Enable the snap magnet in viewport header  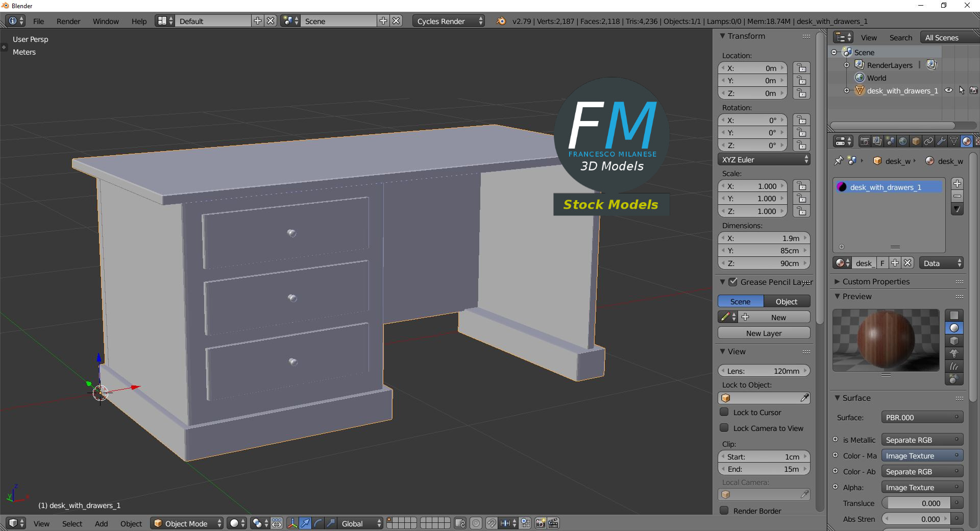coord(492,523)
